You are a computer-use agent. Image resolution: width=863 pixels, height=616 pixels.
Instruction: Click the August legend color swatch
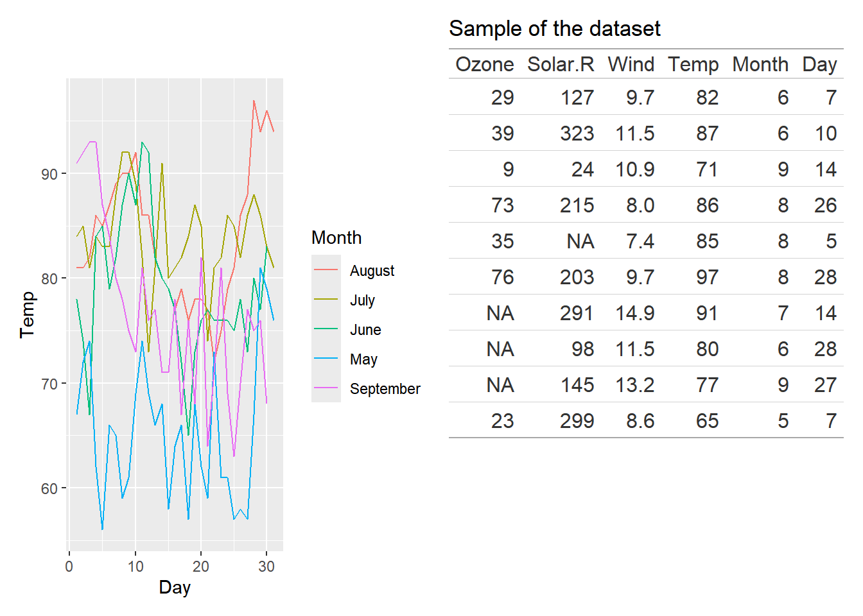tap(326, 270)
